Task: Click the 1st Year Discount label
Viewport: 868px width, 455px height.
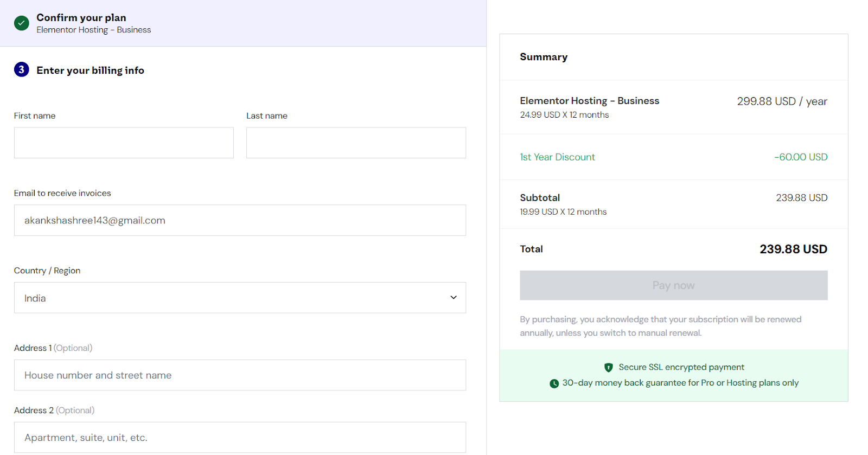Action: click(x=557, y=157)
